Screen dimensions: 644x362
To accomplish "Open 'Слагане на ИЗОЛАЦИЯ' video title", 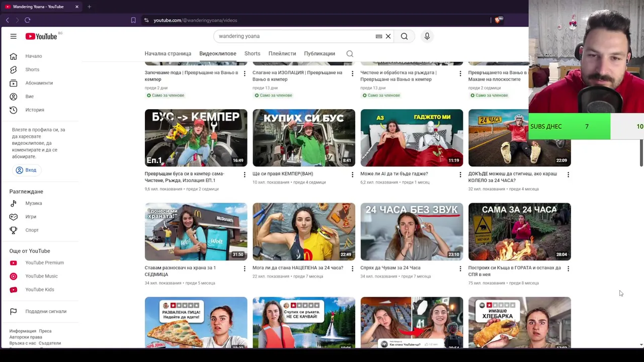I will click(297, 76).
